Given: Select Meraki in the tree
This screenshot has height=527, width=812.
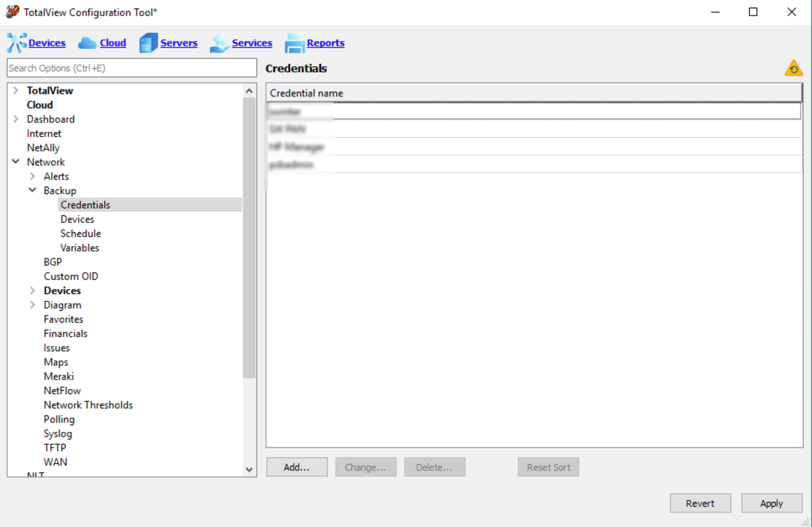Looking at the screenshot, I should 59,376.
